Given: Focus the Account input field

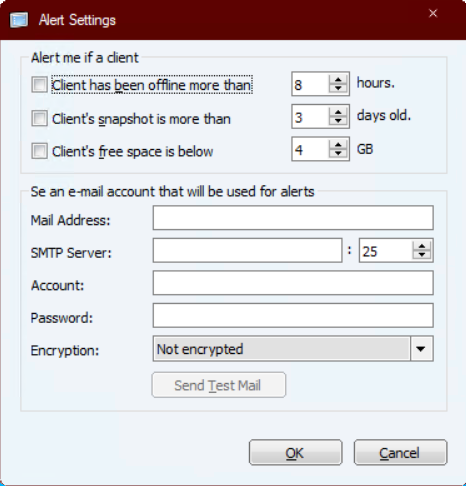Looking at the screenshot, I should point(293,283).
